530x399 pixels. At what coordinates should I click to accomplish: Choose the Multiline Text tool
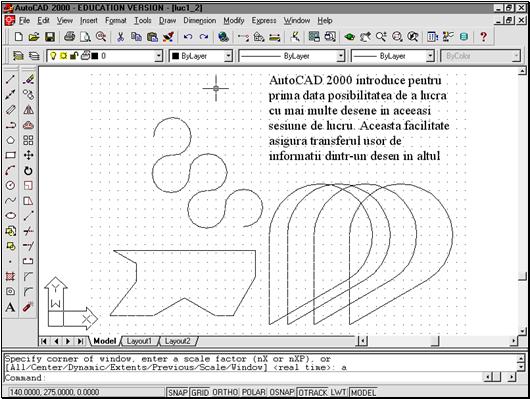click(10, 307)
